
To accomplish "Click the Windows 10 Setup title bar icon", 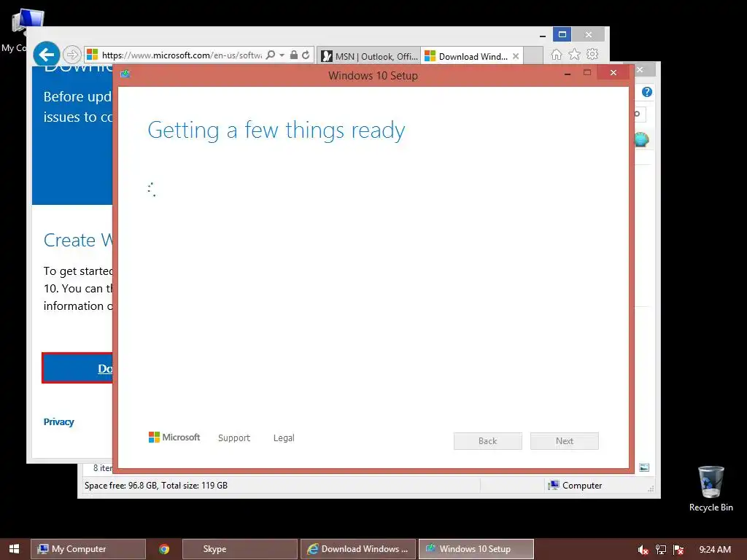I will coord(125,74).
